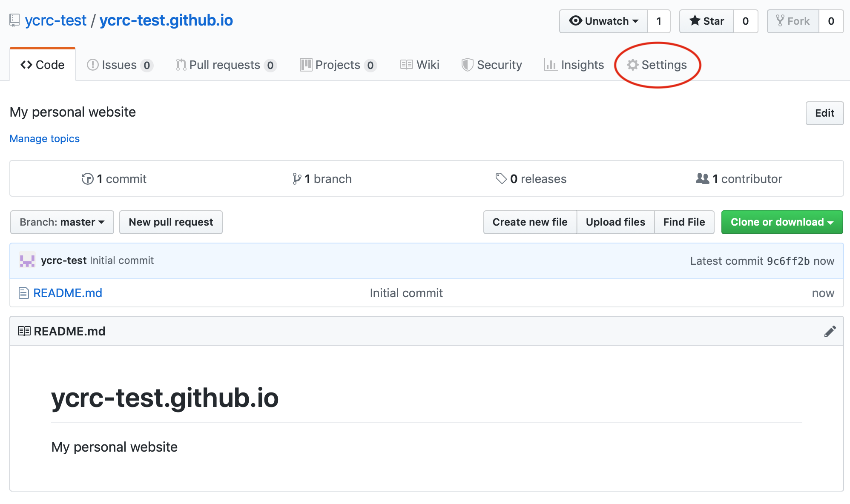Click the README.md file link
The image size is (850, 504).
69,292
